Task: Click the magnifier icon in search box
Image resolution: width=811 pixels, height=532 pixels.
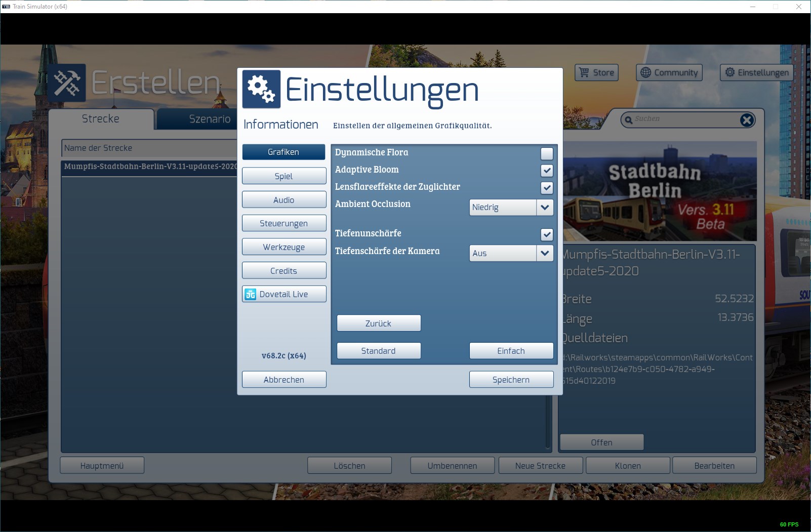Action: 629,119
